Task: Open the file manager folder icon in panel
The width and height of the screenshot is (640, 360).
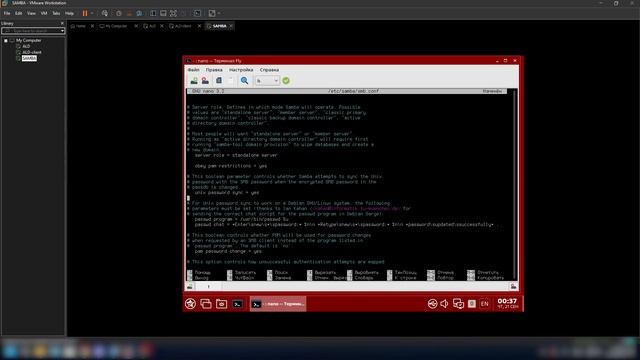Action: 222,303
